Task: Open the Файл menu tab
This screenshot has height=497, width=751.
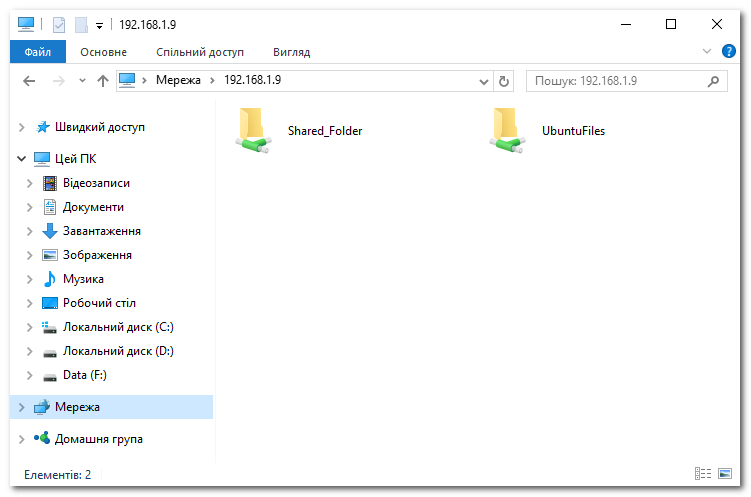Action: tap(38, 52)
